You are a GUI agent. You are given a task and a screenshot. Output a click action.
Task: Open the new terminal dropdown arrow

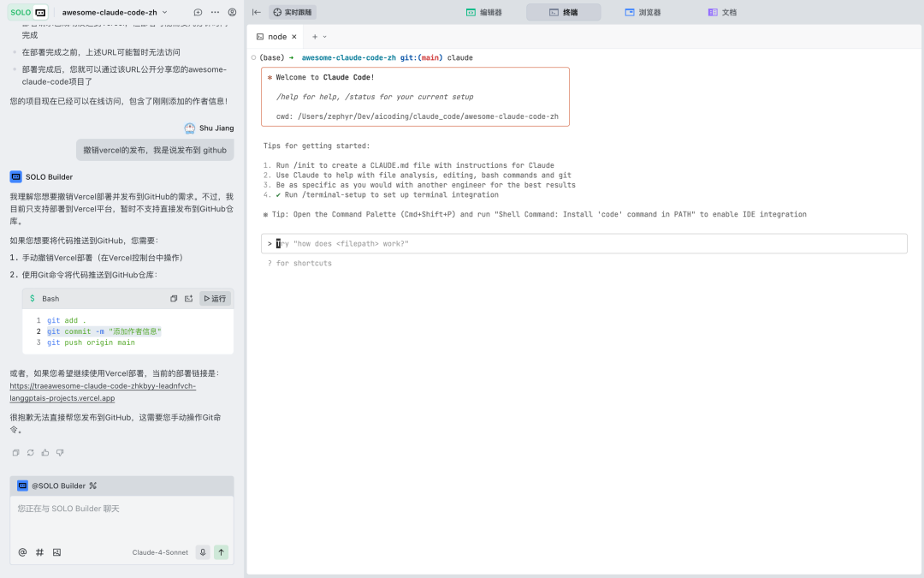tap(325, 37)
